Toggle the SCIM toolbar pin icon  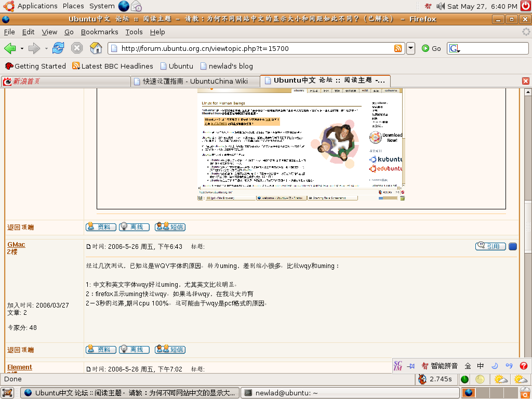411,366
